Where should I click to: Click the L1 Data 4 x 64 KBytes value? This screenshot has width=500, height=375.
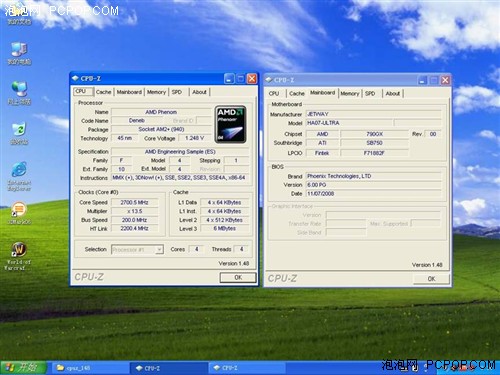[224, 202]
